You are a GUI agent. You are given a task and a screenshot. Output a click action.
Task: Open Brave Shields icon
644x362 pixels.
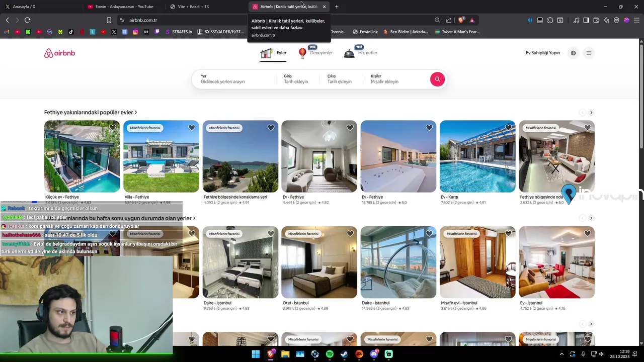[461, 20]
